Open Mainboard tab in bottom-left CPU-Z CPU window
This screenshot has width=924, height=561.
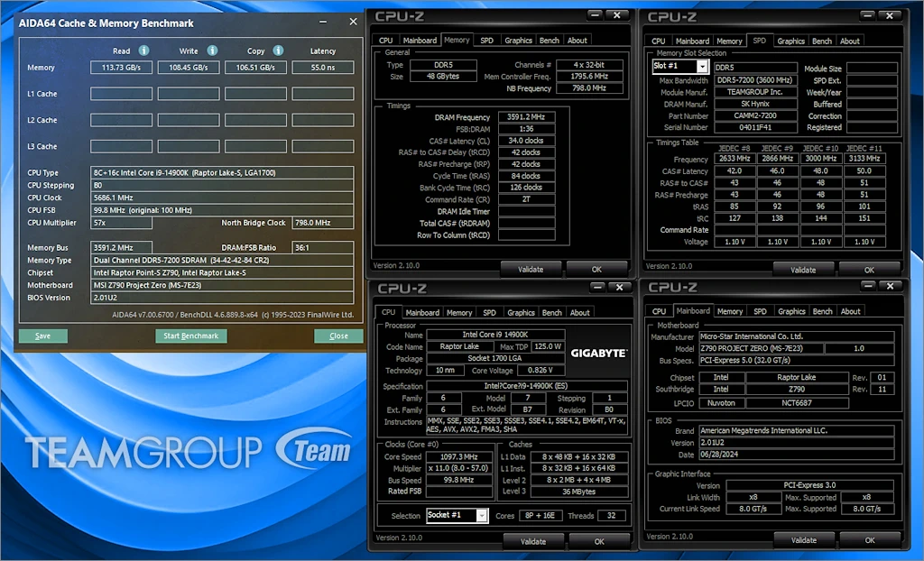point(422,313)
